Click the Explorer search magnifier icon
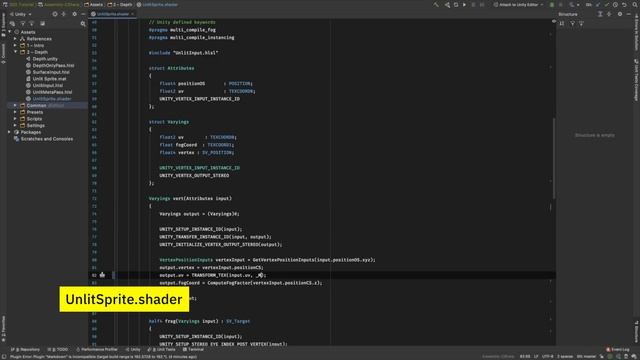 click(83, 24)
